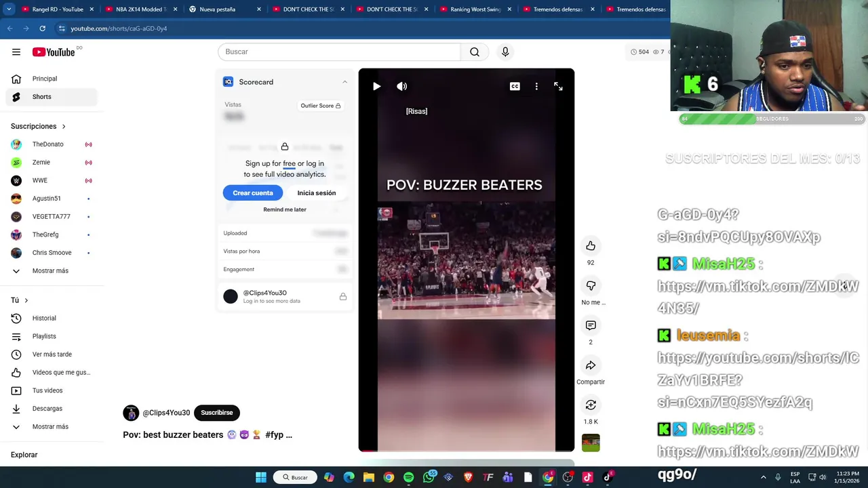
Task: Click Inicia sesión button
Action: (316, 193)
